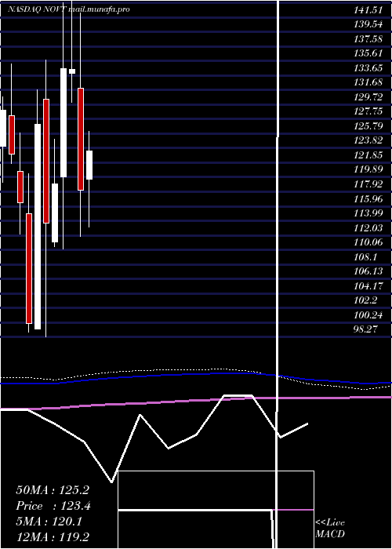Click the 129.72 price axis label
Viewport: 392px width, 549px height.
pyautogui.click(x=368, y=97)
